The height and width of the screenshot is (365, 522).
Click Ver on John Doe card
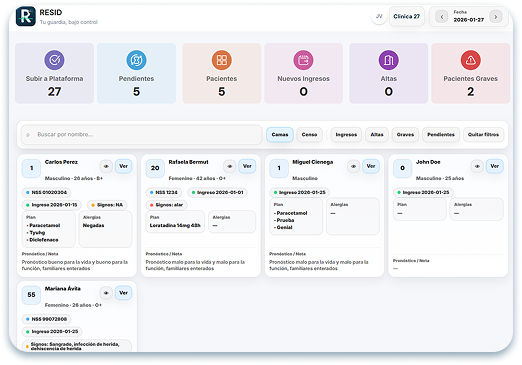tap(495, 166)
